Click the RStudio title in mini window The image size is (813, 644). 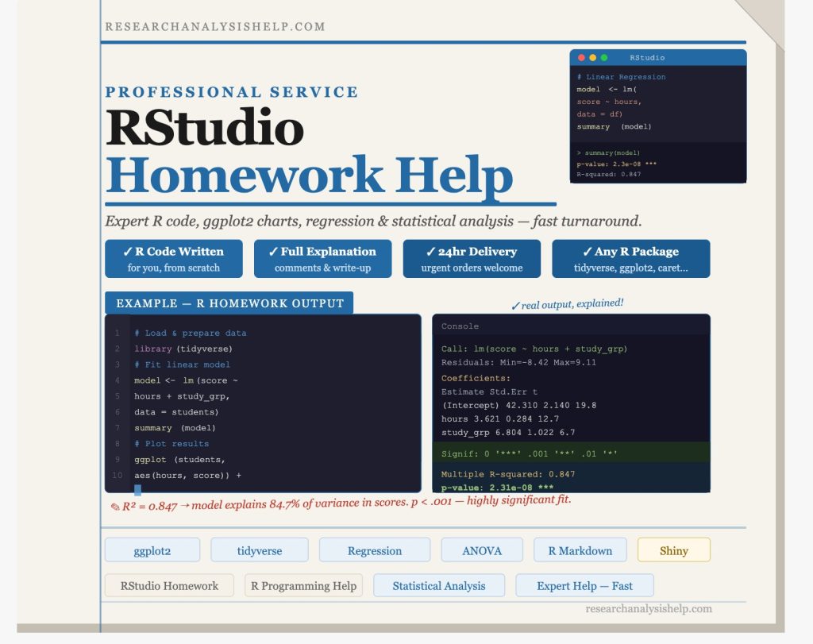[x=647, y=57]
